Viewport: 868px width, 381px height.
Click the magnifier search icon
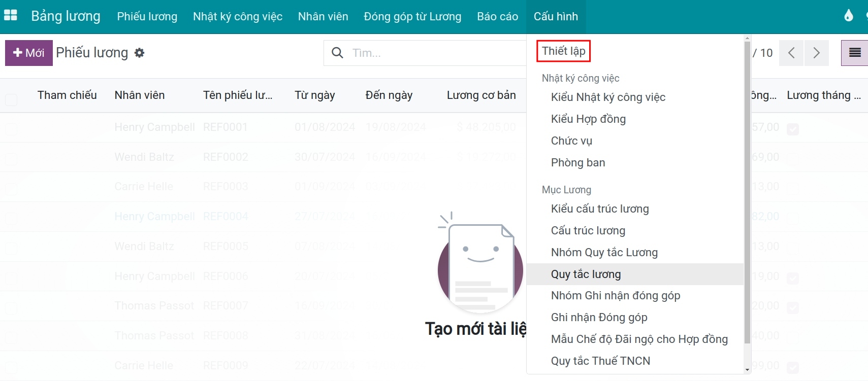point(337,53)
